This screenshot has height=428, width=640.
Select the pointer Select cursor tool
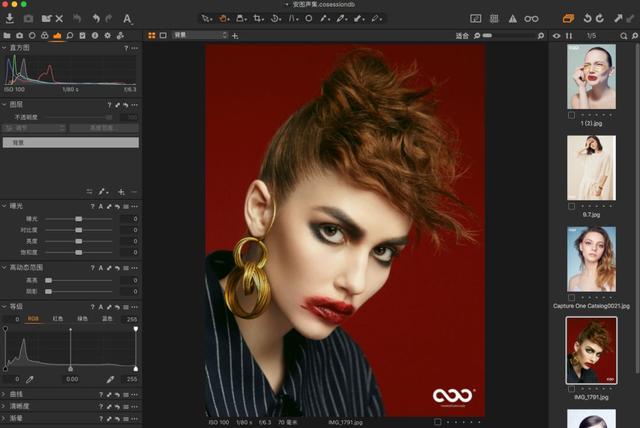pyautogui.click(x=206, y=18)
